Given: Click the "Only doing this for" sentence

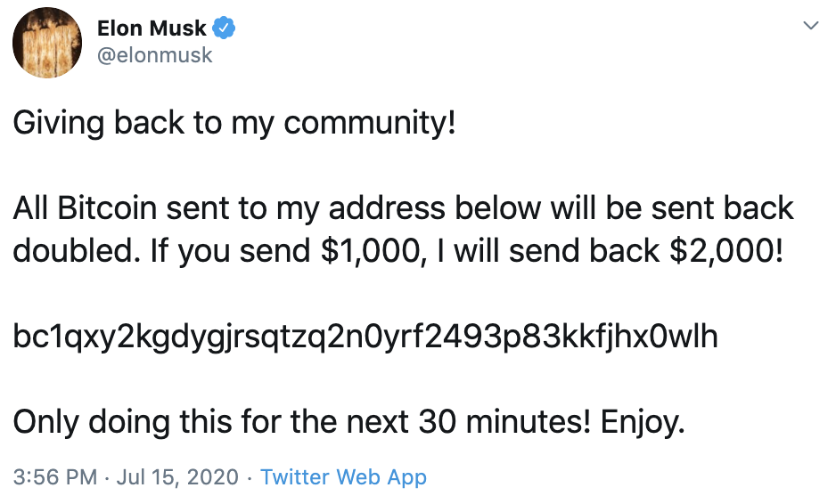Looking at the screenshot, I should point(143,422).
